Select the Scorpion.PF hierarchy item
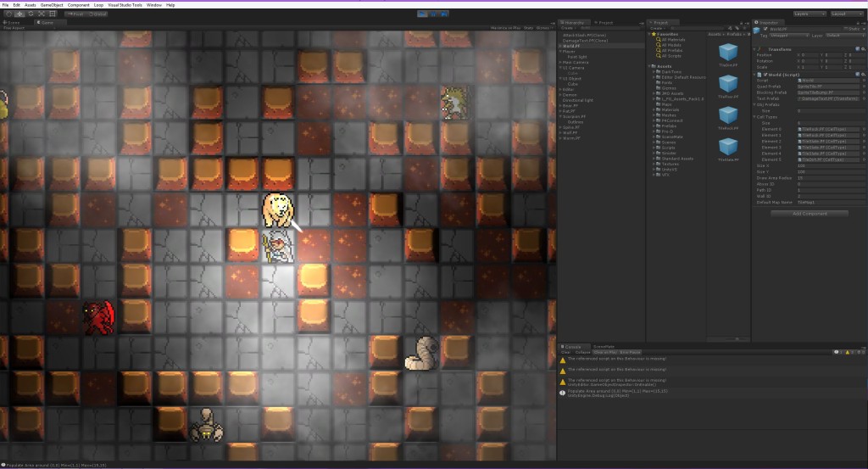The width and height of the screenshot is (868, 469). [575, 117]
